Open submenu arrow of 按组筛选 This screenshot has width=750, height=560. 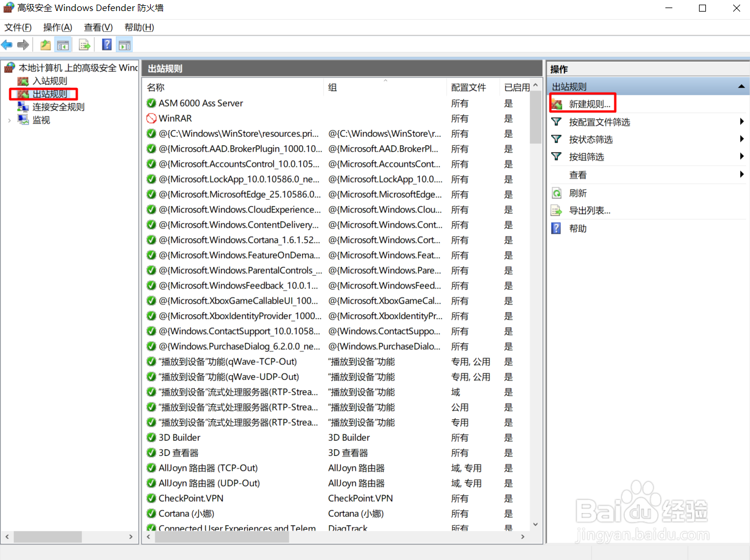point(742,156)
